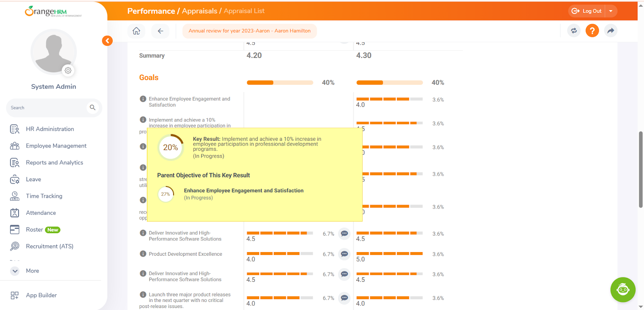Screen dimensions: 644x310
Task: Expand the More menu section
Action: pos(15,271)
